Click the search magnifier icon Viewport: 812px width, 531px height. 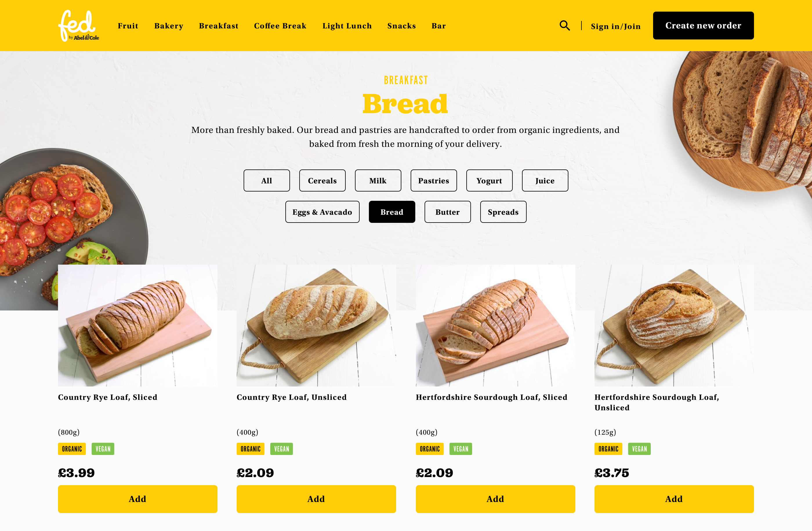565,26
